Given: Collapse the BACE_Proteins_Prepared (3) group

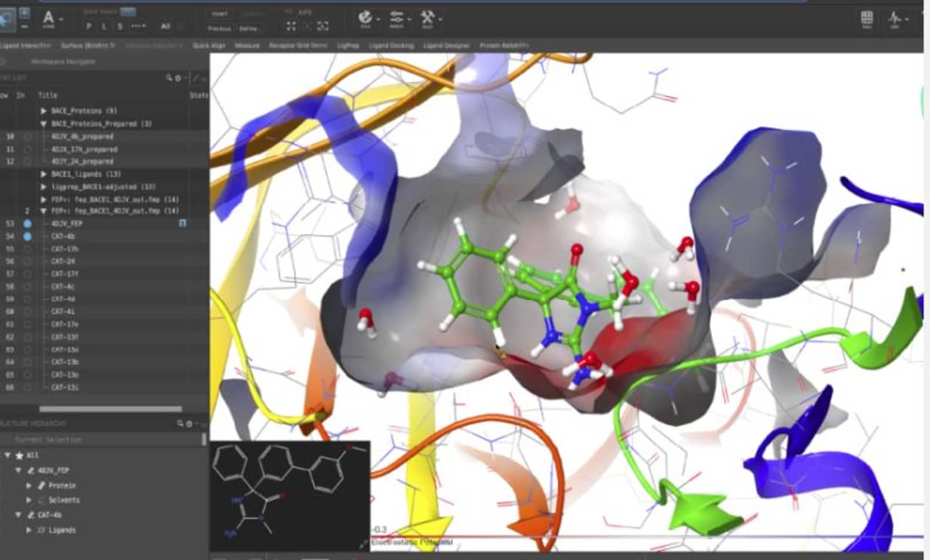Looking at the screenshot, I should [44, 124].
